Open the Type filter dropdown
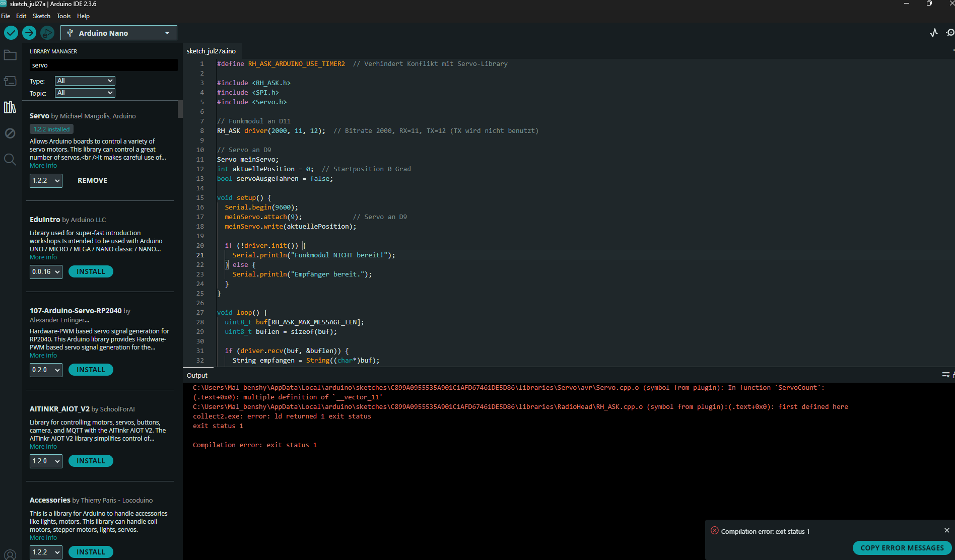This screenshot has height=560, width=955. click(x=85, y=81)
